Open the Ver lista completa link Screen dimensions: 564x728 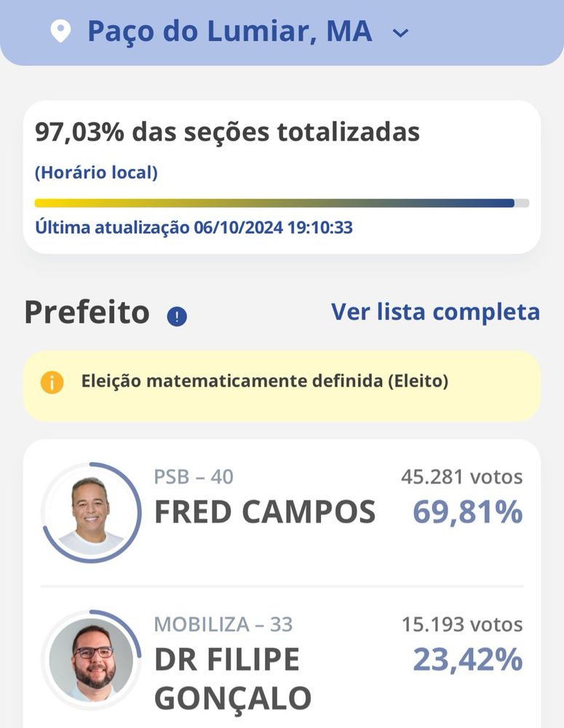point(435,312)
